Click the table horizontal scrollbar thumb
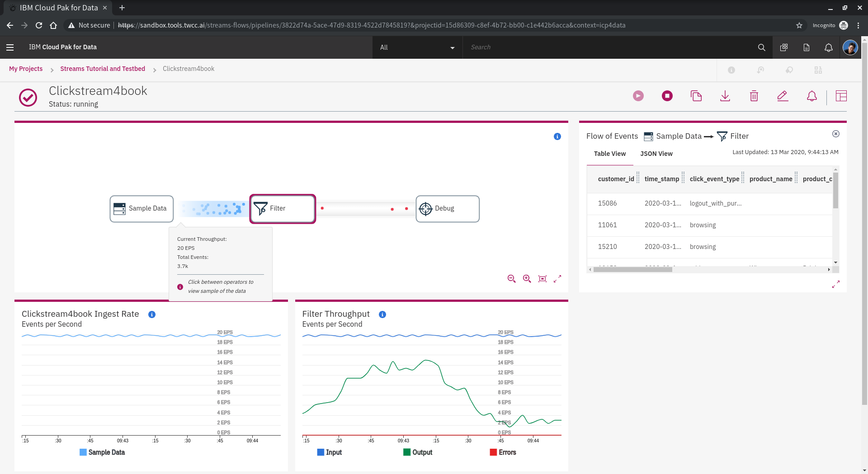The height and width of the screenshot is (474, 868). click(632, 269)
